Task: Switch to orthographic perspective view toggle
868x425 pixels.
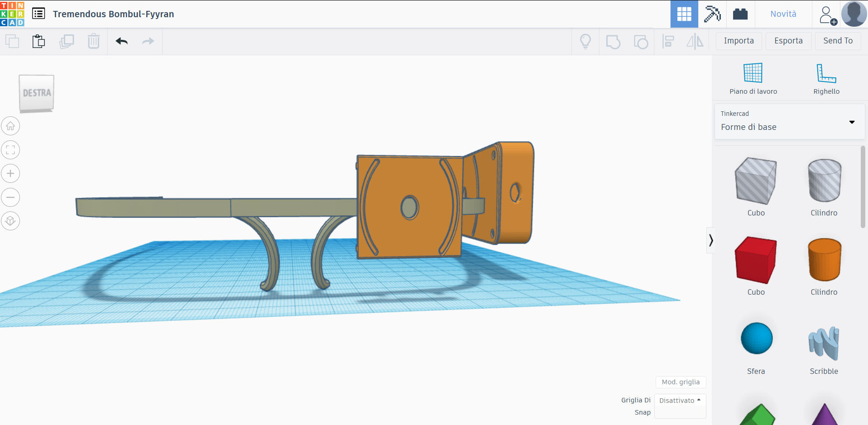Action: point(10,221)
